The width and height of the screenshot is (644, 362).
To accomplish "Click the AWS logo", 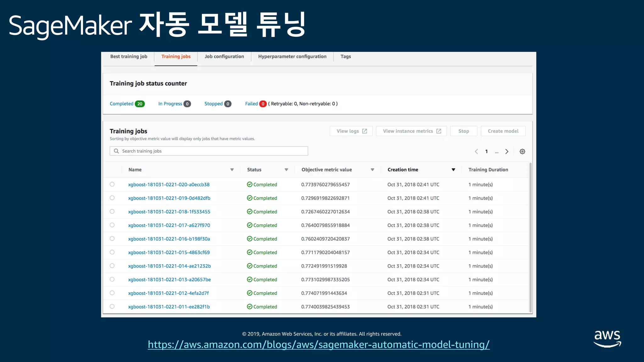I will pyautogui.click(x=607, y=339).
